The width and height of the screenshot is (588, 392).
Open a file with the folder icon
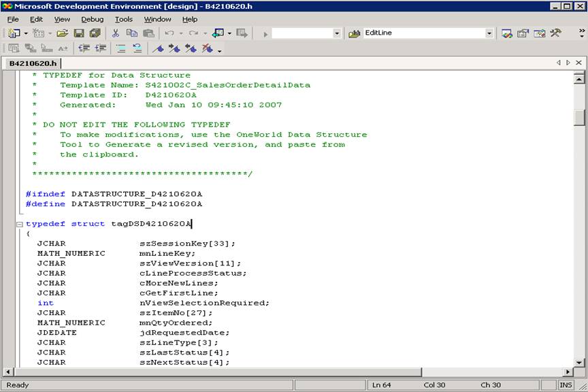tap(62, 33)
